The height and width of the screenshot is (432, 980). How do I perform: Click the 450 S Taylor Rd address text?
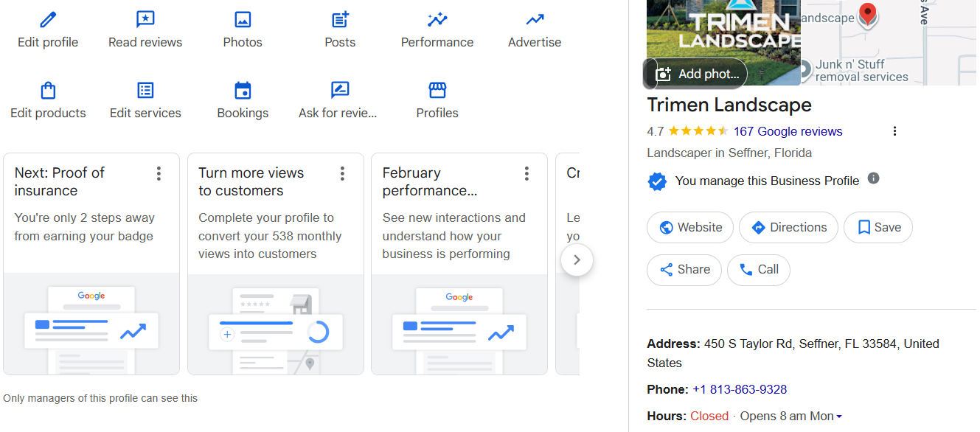[793, 352]
